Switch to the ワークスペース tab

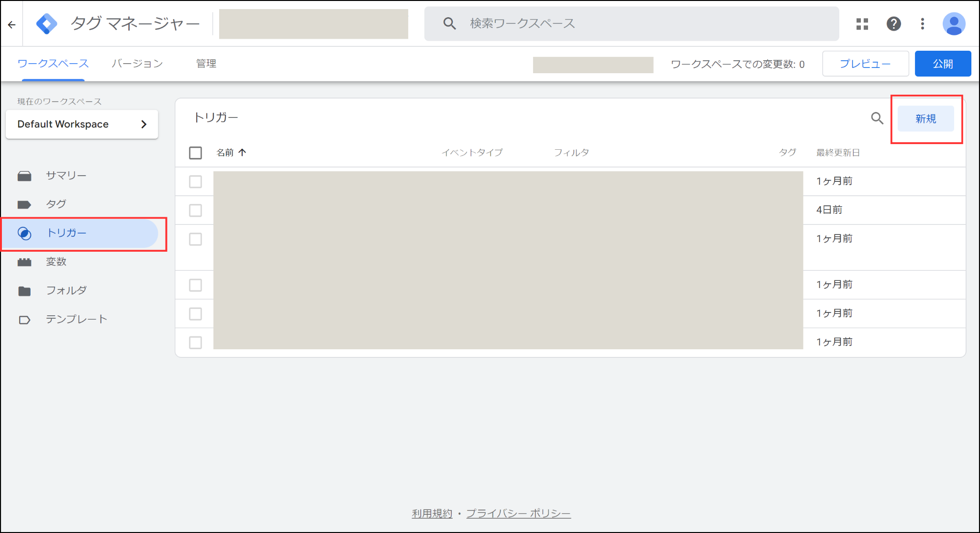click(x=53, y=63)
